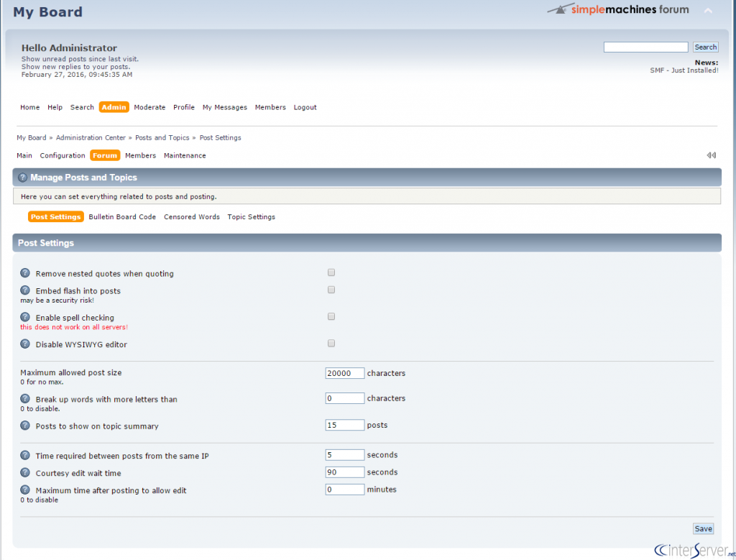Open the Moderate menu

pyautogui.click(x=149, y=107)
